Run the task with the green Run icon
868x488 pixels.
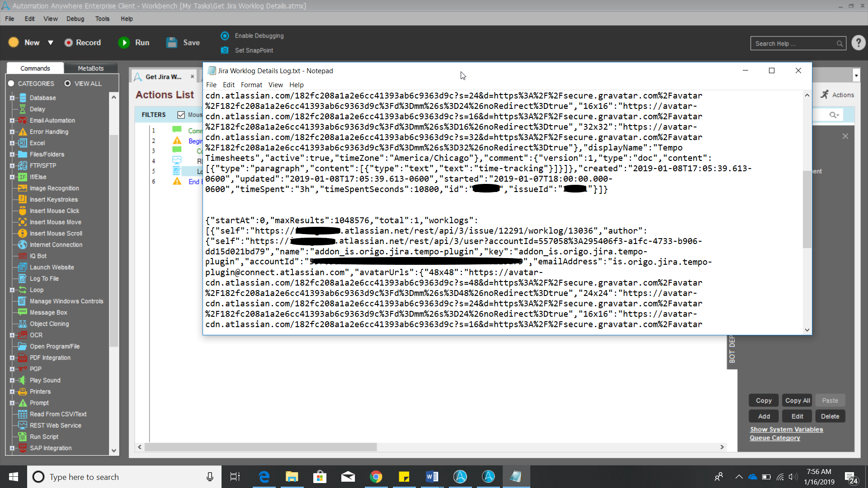pyautogui.click(x=124, y=42)
